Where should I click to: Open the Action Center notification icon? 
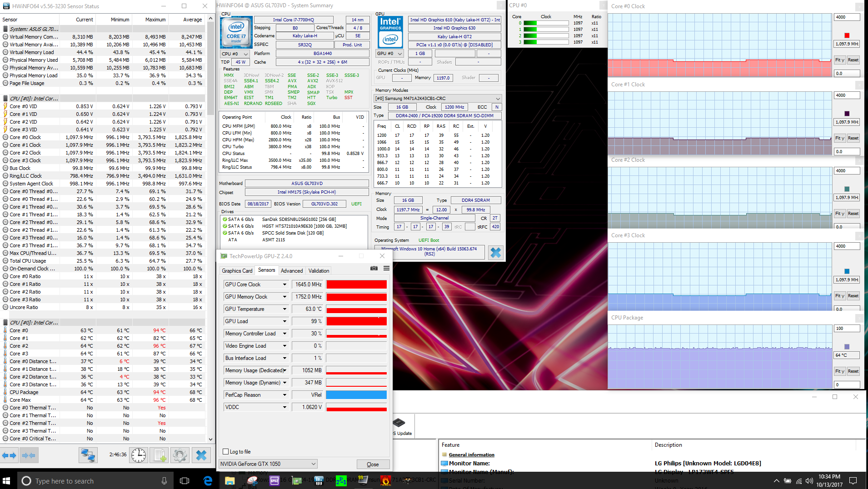click(x=853, y=481)
